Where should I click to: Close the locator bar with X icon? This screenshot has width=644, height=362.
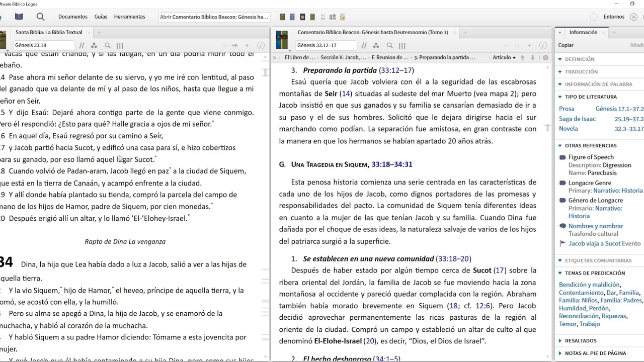click(x=545, y=57)
